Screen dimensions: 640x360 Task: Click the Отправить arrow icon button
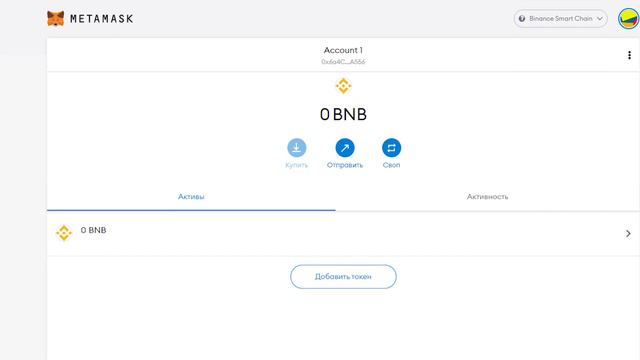coord(345,148)
